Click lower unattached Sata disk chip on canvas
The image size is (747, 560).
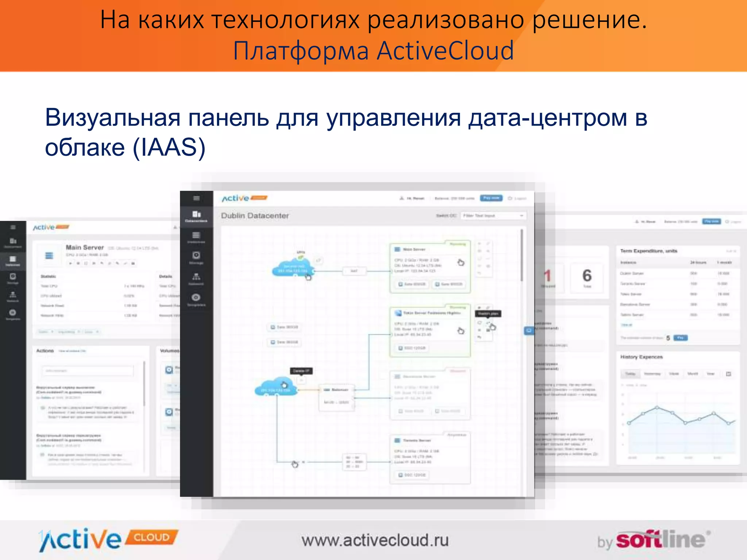(285, 342)
